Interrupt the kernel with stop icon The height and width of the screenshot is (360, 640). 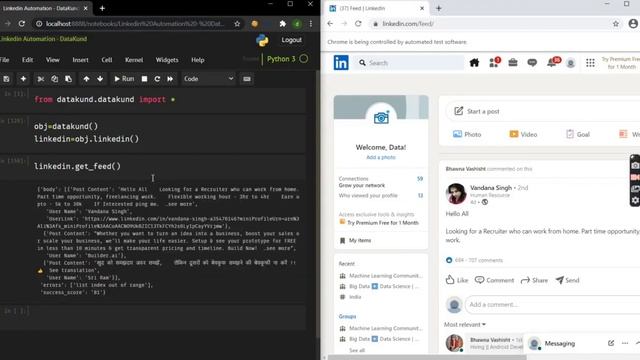[144, 79]
